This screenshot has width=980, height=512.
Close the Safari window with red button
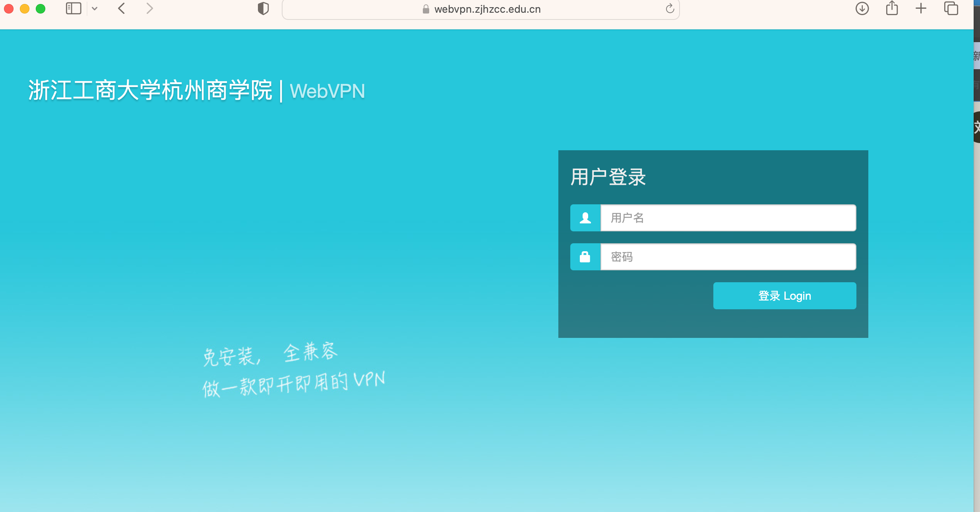[x=9, y=9]
